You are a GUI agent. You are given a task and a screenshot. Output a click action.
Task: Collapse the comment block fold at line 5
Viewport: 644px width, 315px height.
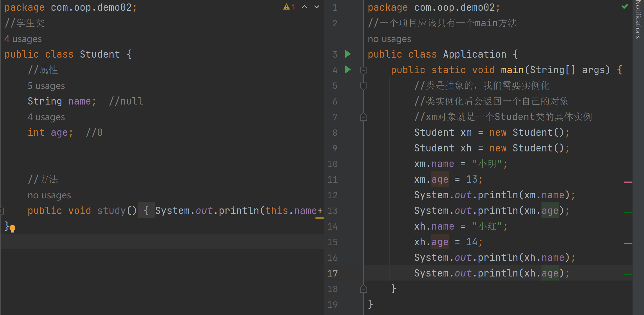(x=364, y=86)
